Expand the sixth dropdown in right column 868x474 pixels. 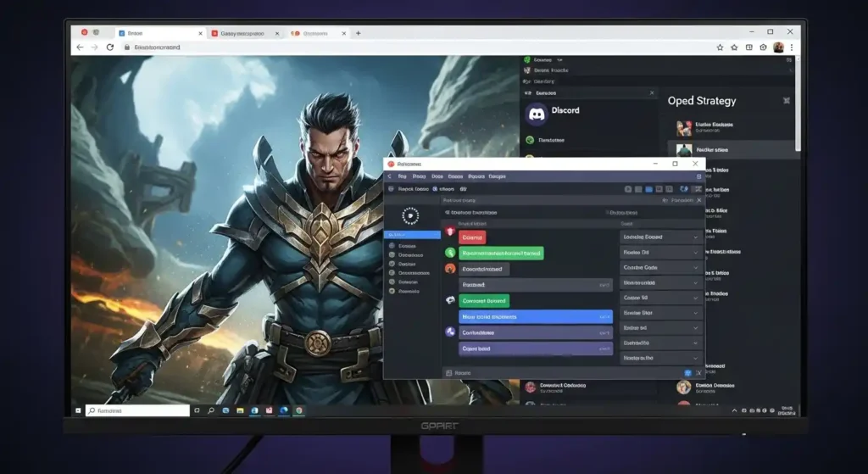click(661, 313)
